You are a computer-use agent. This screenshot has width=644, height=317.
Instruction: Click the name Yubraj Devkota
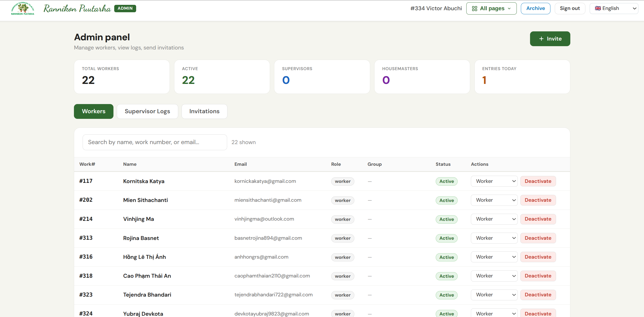tap(143, 314)
